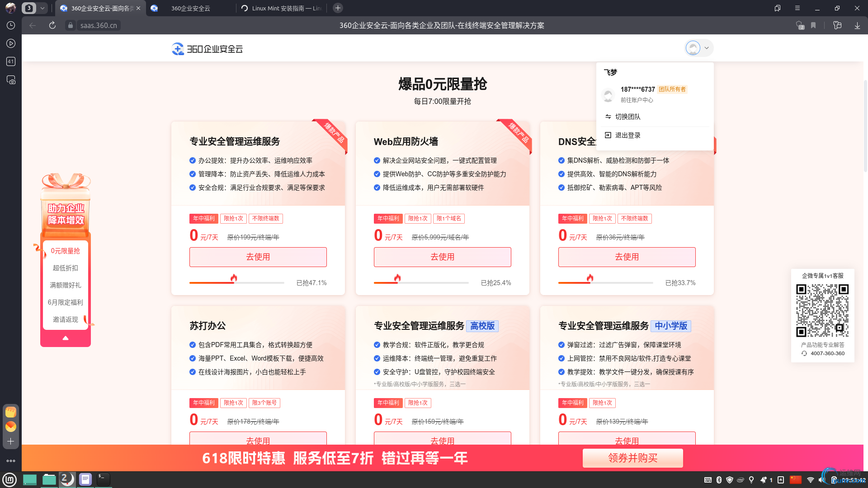
Task: Open the browser history sidebar icon
Action: point(11,26)
